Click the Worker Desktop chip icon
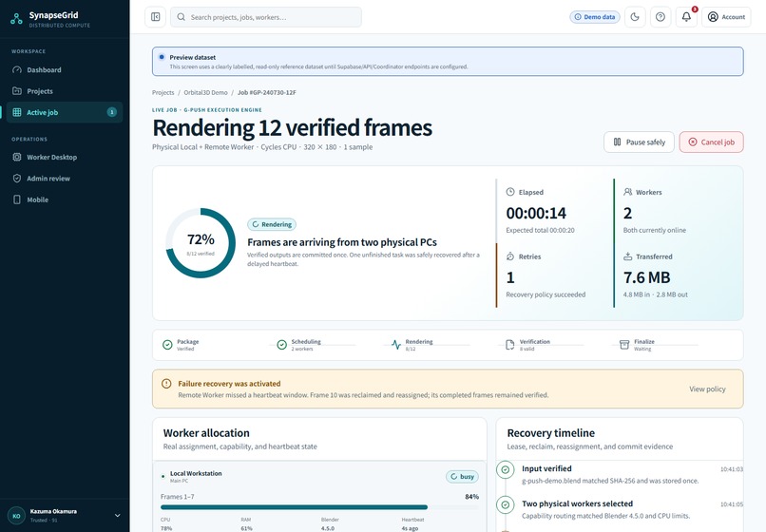This screenshot has width=766, height=532. pyautogui.click(x=17, y=158)
